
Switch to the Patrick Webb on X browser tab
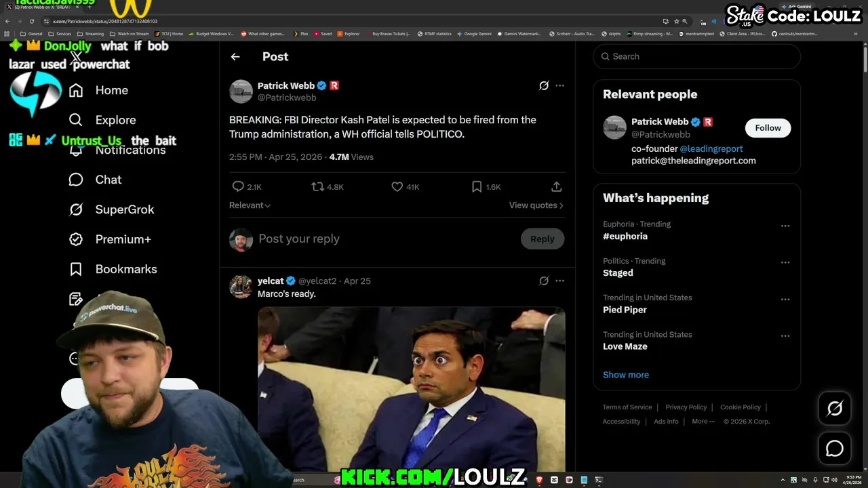tap(41, 6)
